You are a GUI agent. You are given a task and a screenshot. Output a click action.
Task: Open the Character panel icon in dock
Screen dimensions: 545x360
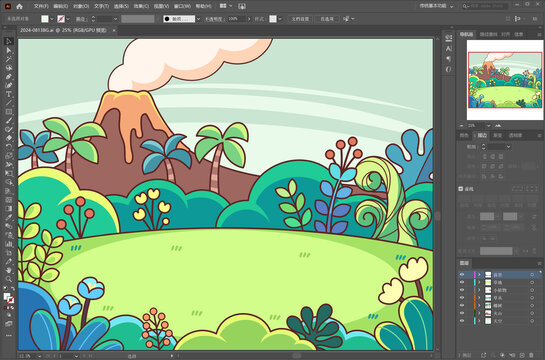click(448, 48)
